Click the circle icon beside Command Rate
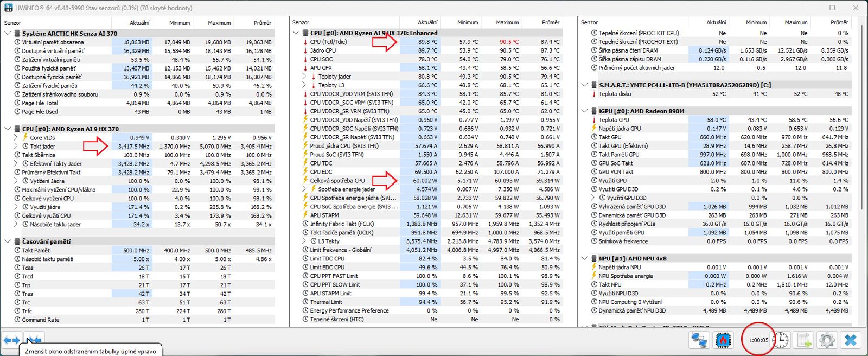The height and width of the screenshot is (356, 868). pos(17,320)
